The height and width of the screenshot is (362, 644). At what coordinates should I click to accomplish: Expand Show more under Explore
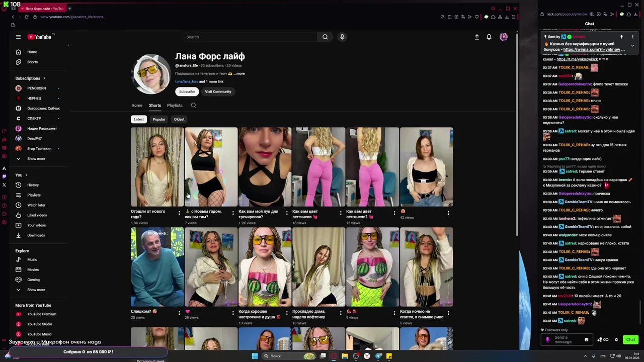pyautogui.click(x=31, y=290)
